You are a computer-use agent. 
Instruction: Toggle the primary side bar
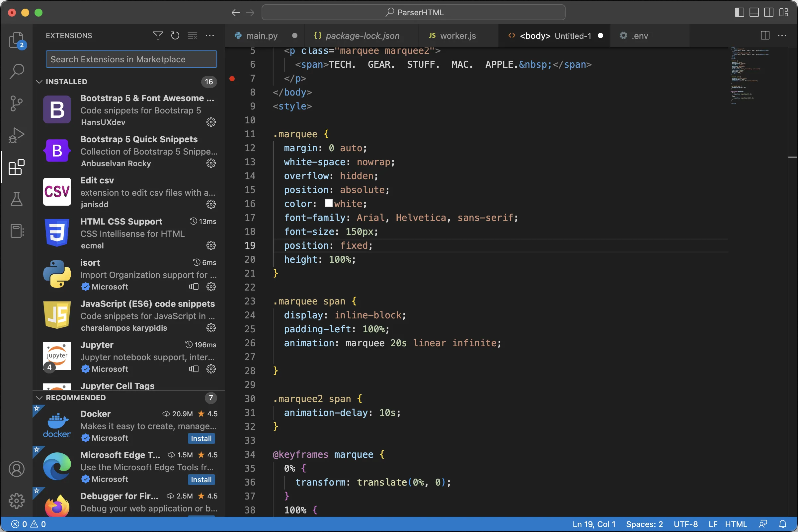739,13
